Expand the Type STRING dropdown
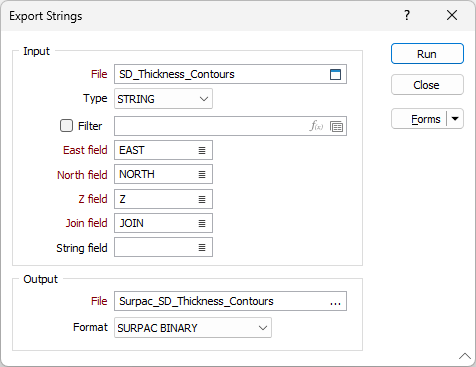Viewport: 476px width, 367px height. (163, 99)
